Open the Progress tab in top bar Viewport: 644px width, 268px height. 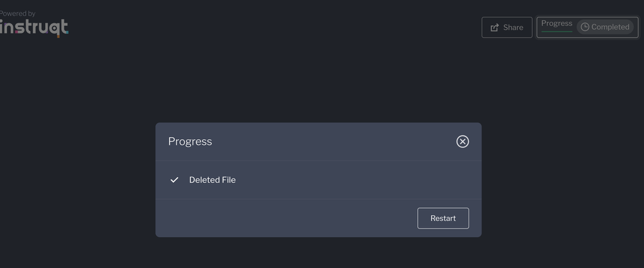tap(556, 23)
